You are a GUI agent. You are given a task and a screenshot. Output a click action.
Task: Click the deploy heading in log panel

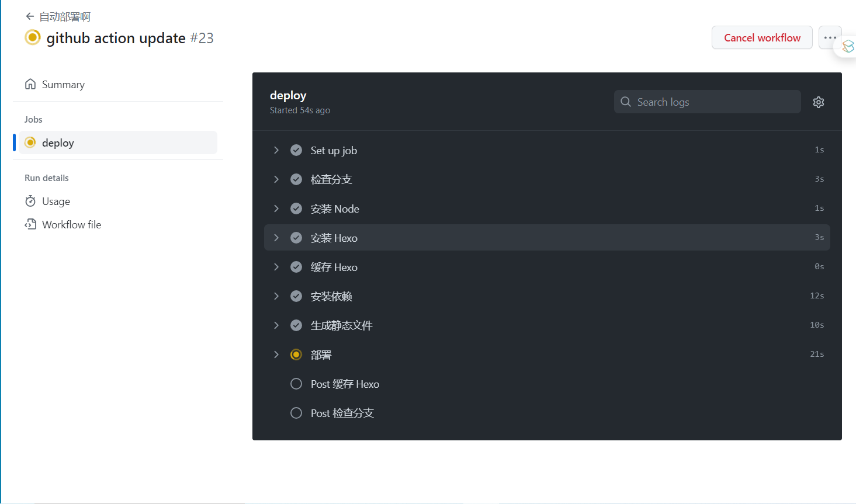click(x=288, y=95)
